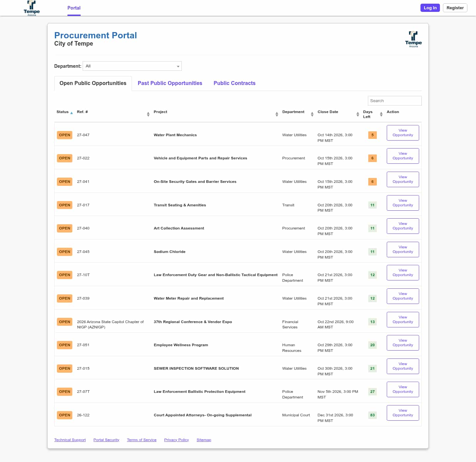Sort by Project column sort arrows

pyautogui.click(x=277, y=114)
